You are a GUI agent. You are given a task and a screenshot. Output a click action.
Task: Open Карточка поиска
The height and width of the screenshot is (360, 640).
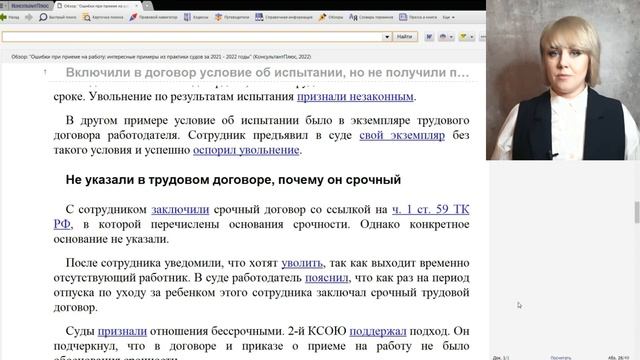point(102,17)
